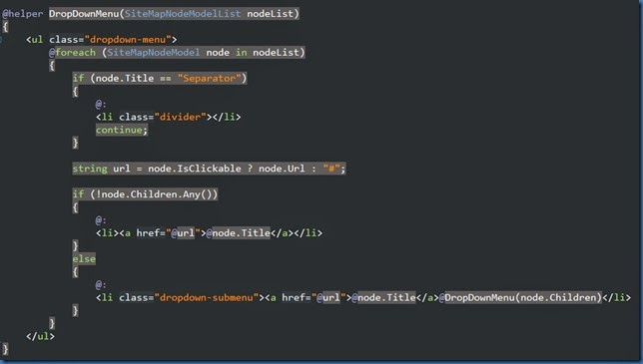The height and width of the screenshot is (364, 643).
Task: Click the 'in' keyword of foreach
Action: coord(242,53)
